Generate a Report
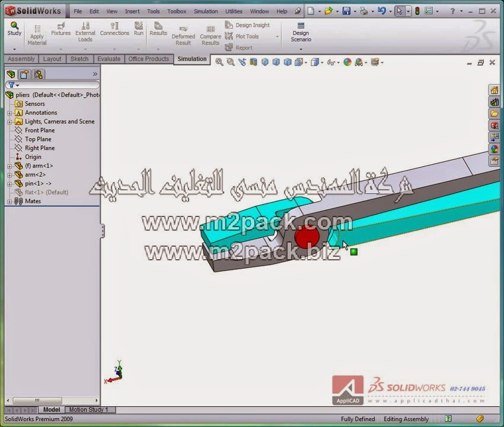Image resolution: width=504 pixels, height=427 pixels. 238,47
